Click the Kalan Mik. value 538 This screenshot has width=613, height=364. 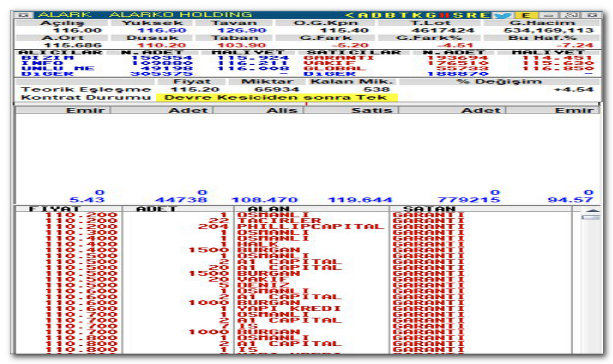click(376, 90)
